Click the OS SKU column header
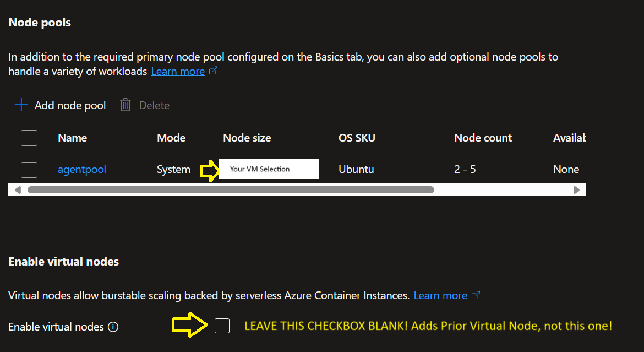 click(x=357, y=138)
